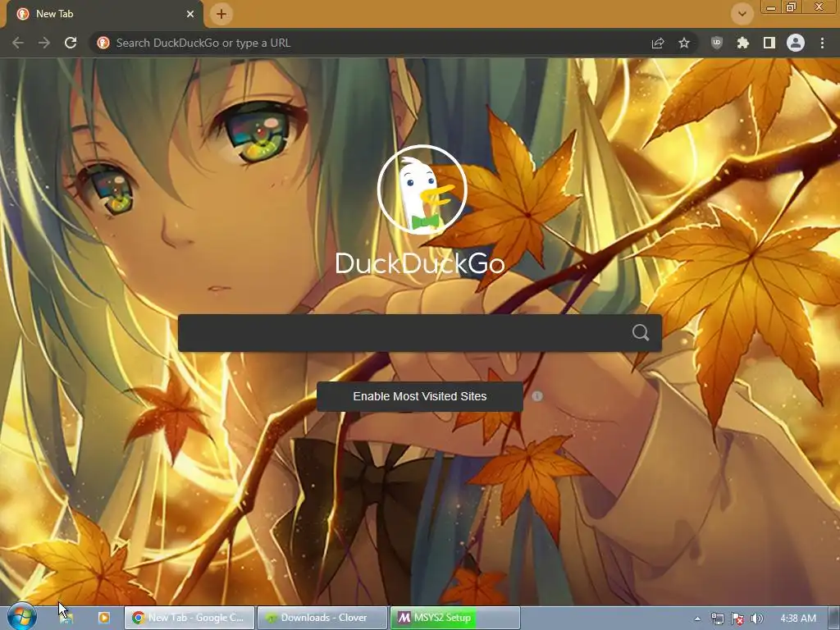Switch to the MSYS2 Setup taskbar button
Screen dimensions: 840x630
coord(454,618)
